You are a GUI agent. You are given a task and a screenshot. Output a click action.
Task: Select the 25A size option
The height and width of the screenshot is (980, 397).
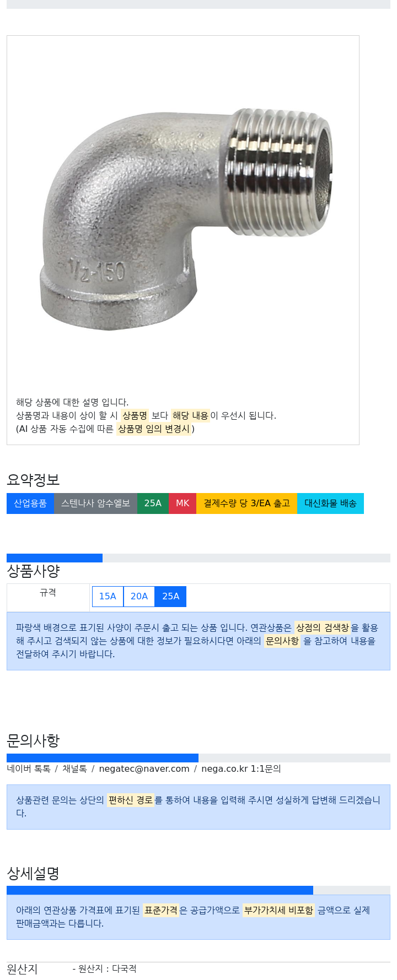point(170,596)
